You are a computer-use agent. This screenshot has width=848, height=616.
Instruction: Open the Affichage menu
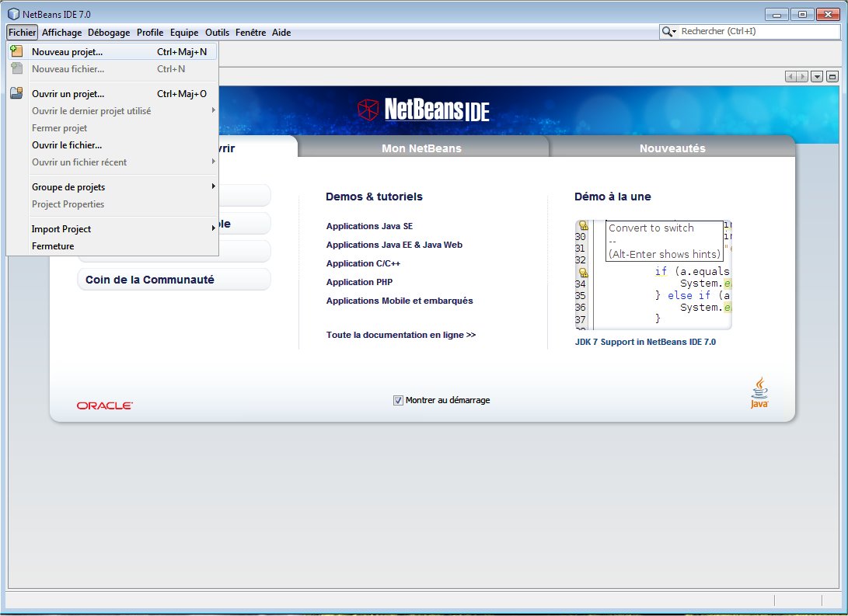(x=61, y=33)
